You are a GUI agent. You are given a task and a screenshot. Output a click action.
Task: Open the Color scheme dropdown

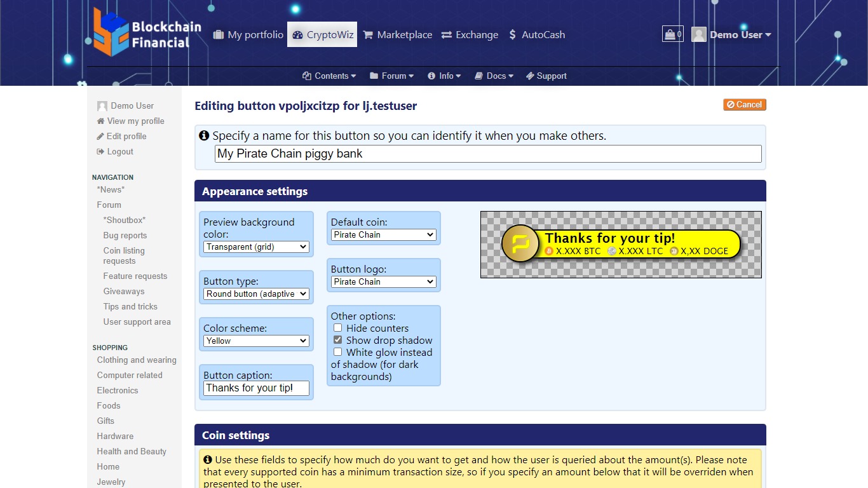[x=257, y=341]
